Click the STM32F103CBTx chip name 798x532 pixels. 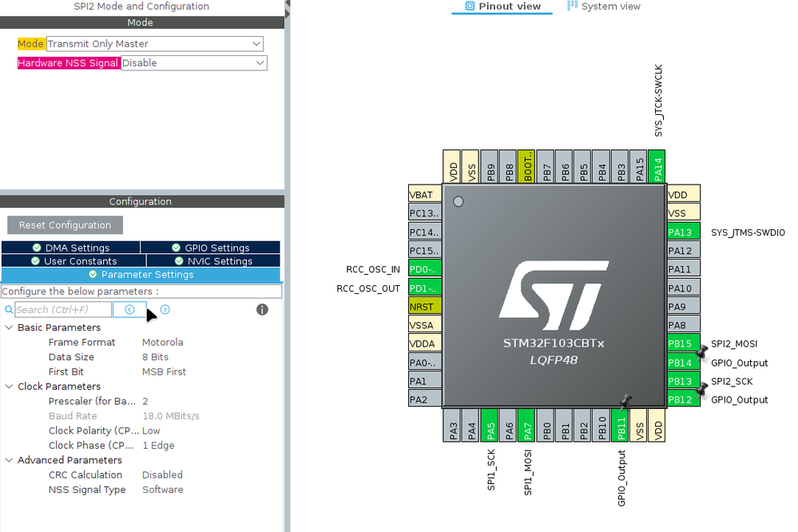pyautogui.click(x=554, y=343)
